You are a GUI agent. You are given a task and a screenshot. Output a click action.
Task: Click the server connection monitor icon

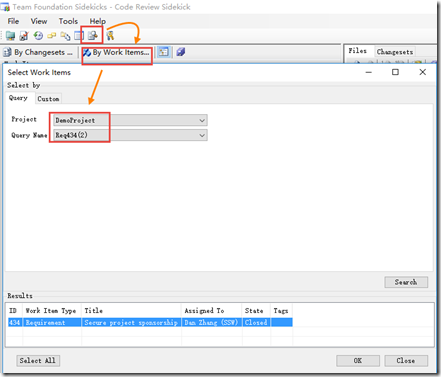click(x=10, y=35)
